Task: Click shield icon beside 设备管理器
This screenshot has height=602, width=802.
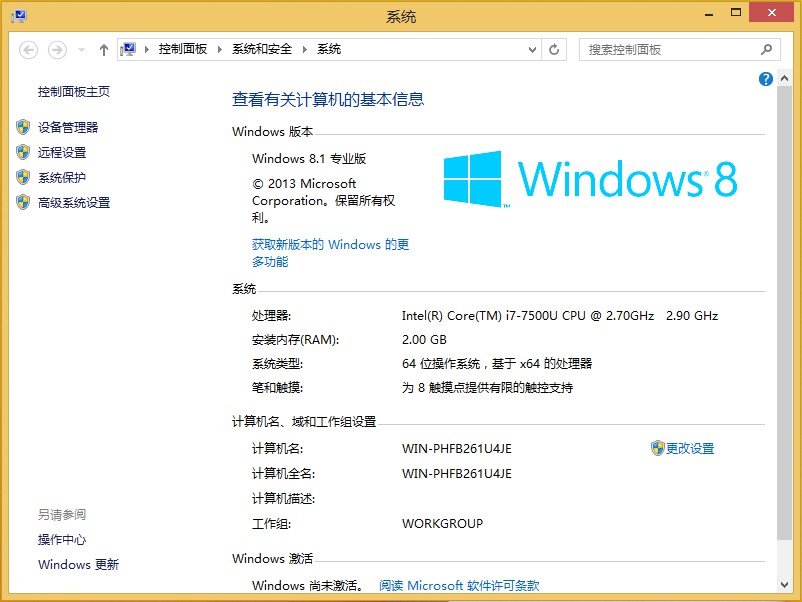Action: click(x=23, y=127)
